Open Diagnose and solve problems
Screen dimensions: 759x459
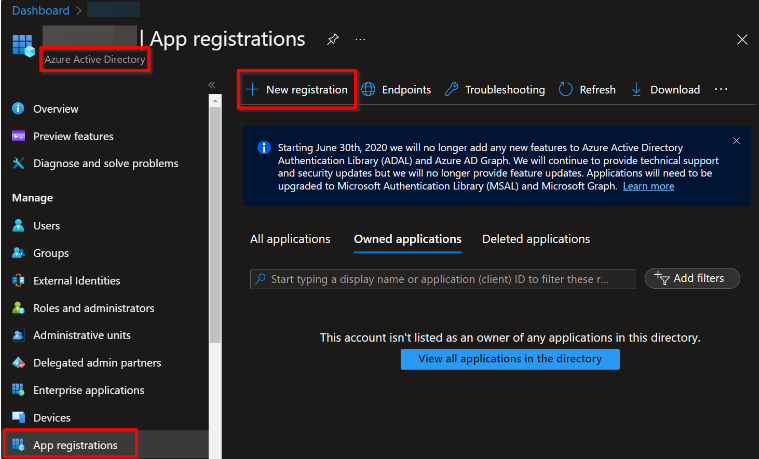(x=106, y=164)
